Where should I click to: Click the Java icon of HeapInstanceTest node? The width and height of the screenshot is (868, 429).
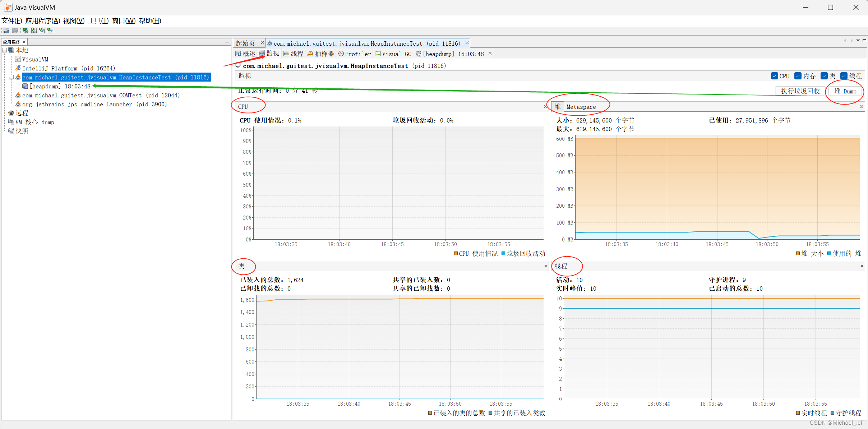(x=18, y=77)
